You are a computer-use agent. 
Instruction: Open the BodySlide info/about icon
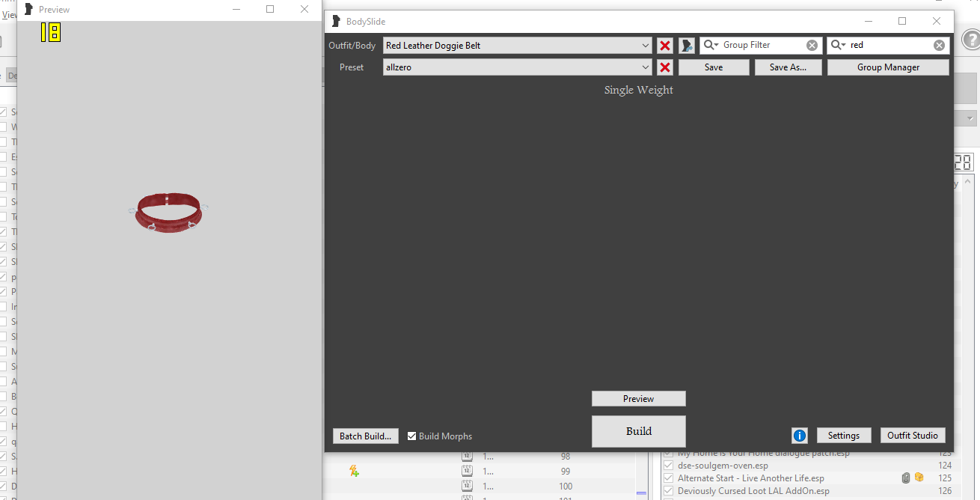point(800,436)
